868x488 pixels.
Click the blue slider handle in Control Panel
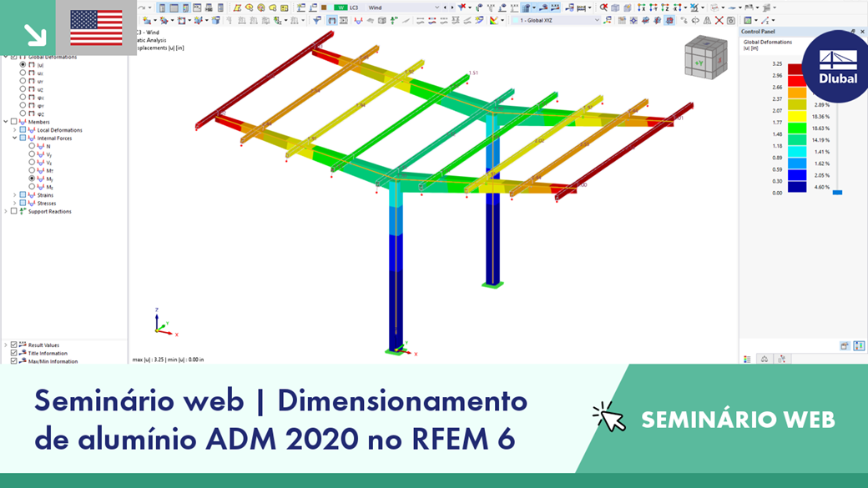(x=838, y=193)
